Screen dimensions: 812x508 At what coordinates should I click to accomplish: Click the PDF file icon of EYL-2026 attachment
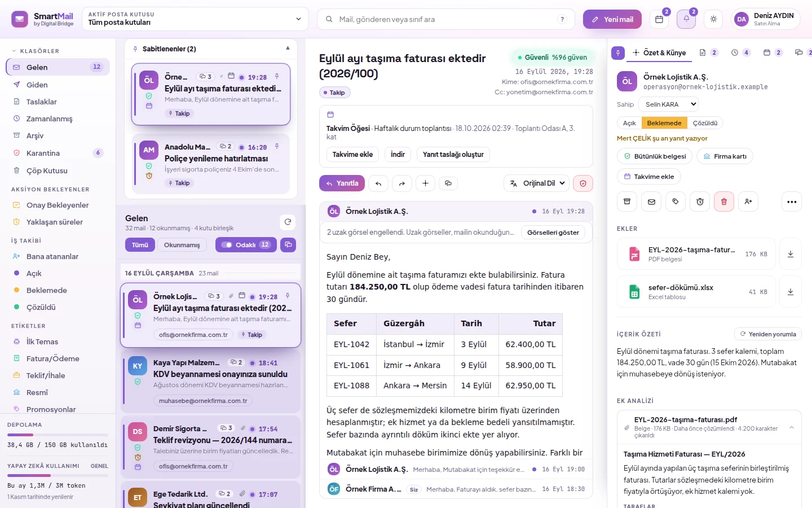(634, 254)
